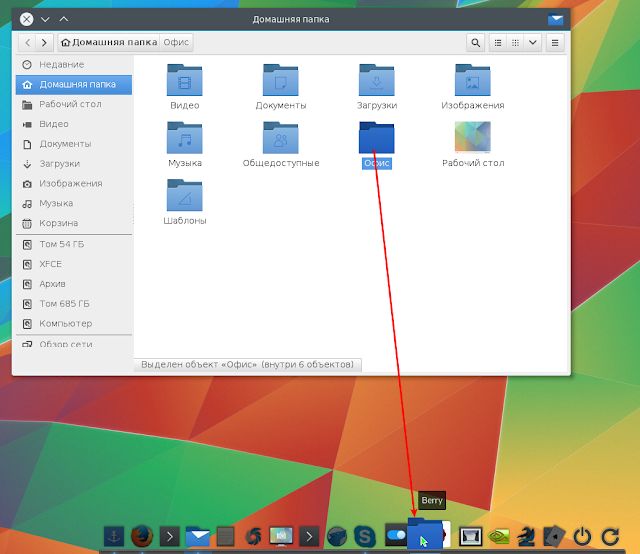Open Документы in the sidebar
The height and width of the screenshot is (554, 640).
click(74, 144)
